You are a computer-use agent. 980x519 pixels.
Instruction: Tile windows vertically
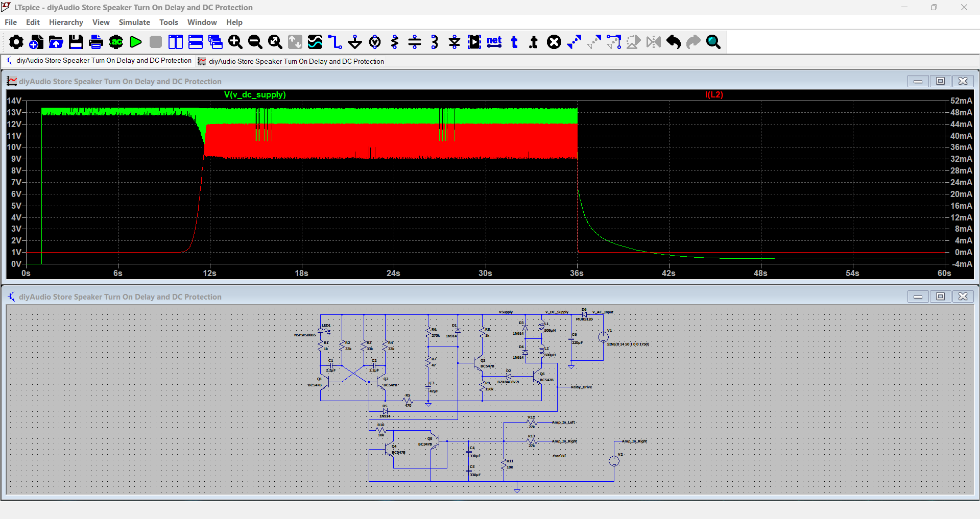(176, 42)
